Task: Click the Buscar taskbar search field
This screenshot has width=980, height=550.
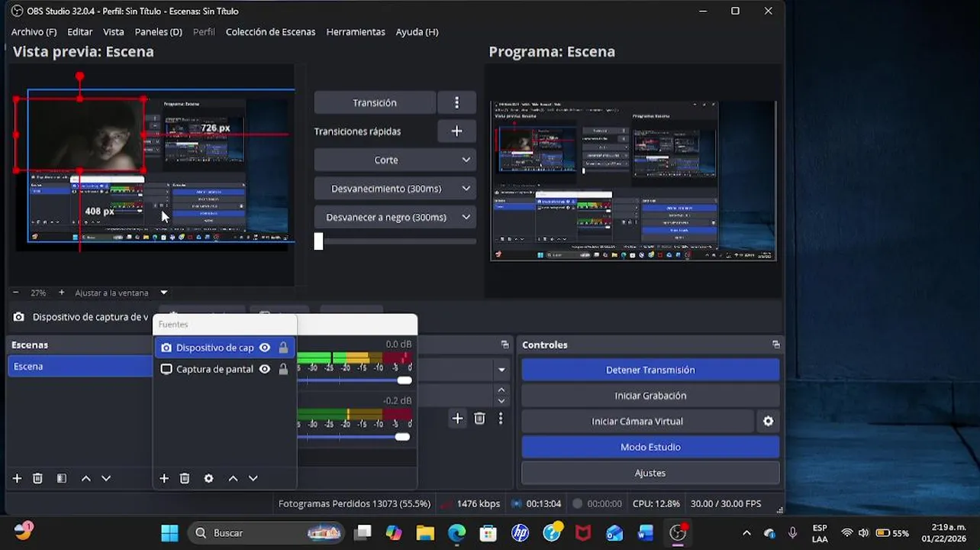Action: pos(266,533)
